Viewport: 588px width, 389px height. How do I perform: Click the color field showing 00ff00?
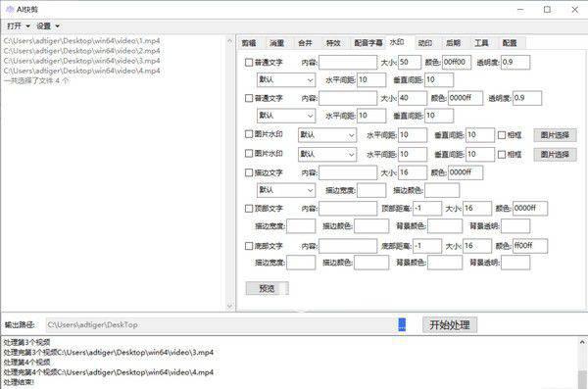click(x=457, y=63)
